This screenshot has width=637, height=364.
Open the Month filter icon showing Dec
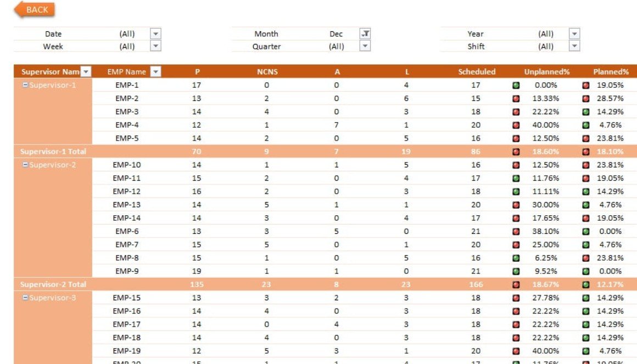pos(365,33)
